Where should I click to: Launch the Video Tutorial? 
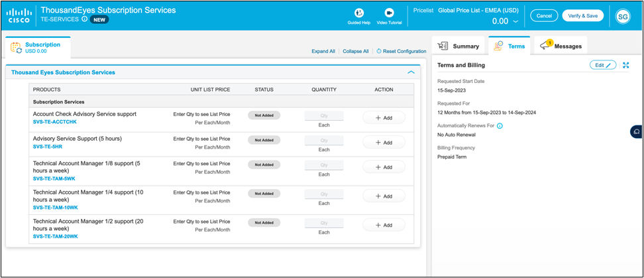(389, 17)
